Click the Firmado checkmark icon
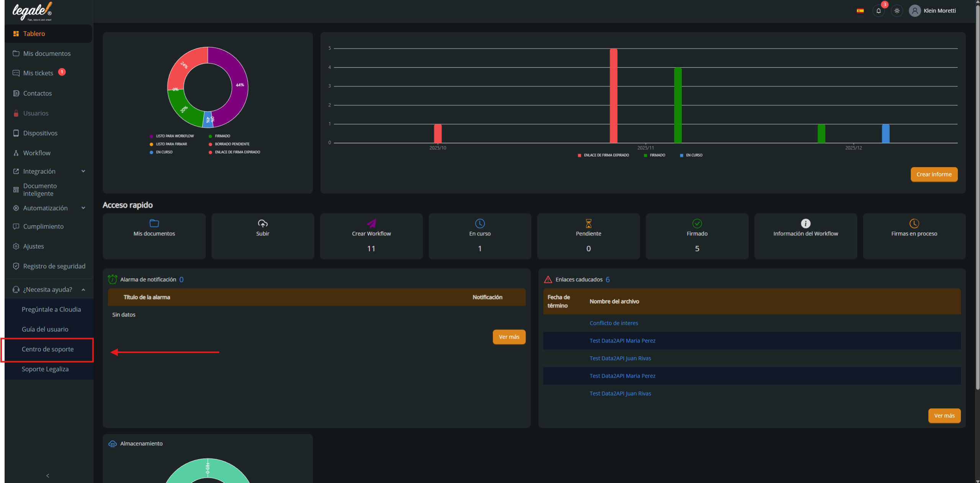This screenshot has width=980, height=483. click(x=697, y=223)
